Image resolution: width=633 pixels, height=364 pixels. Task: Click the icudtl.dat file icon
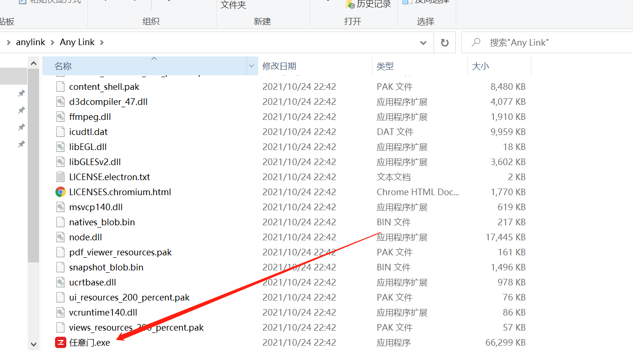point(60,132)
